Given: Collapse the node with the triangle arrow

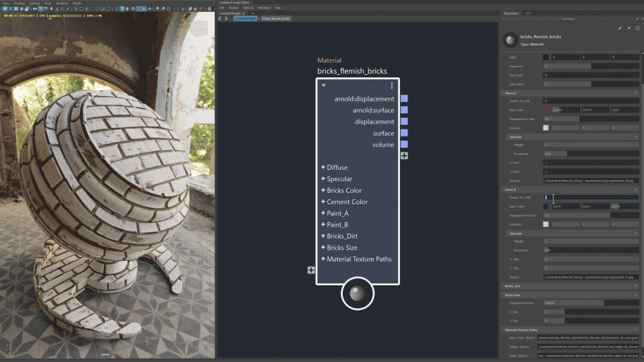Looking at the screenshot, I should click(324, 85).
